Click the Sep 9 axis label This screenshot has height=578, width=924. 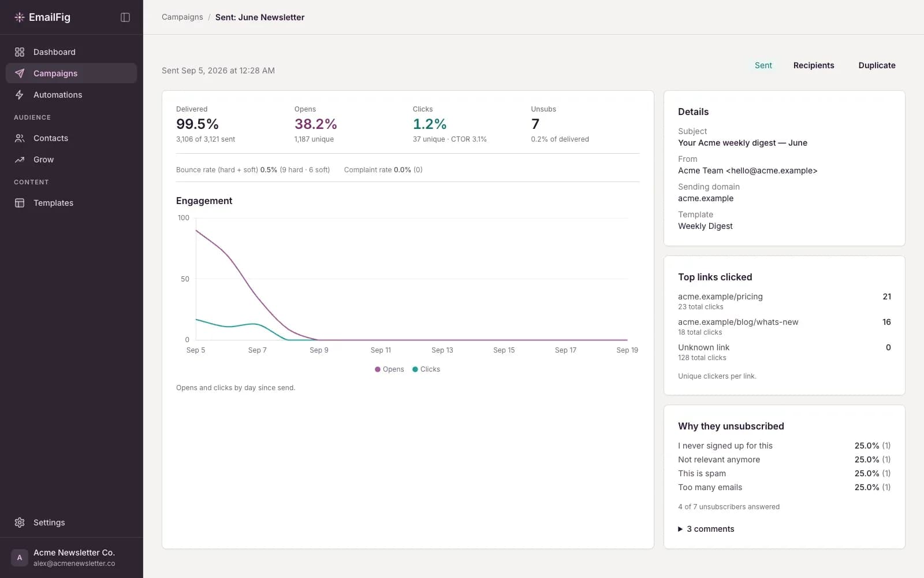(x=319, y=350)
